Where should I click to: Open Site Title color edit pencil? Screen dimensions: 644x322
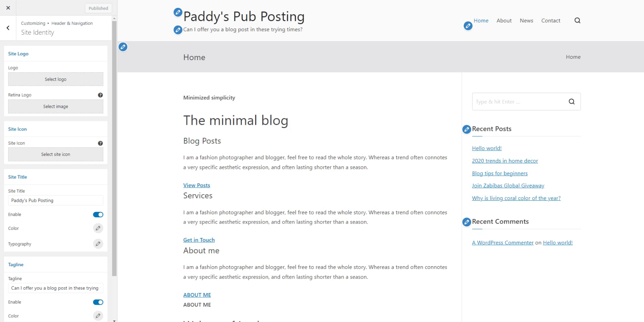click(x=98, y=228)
